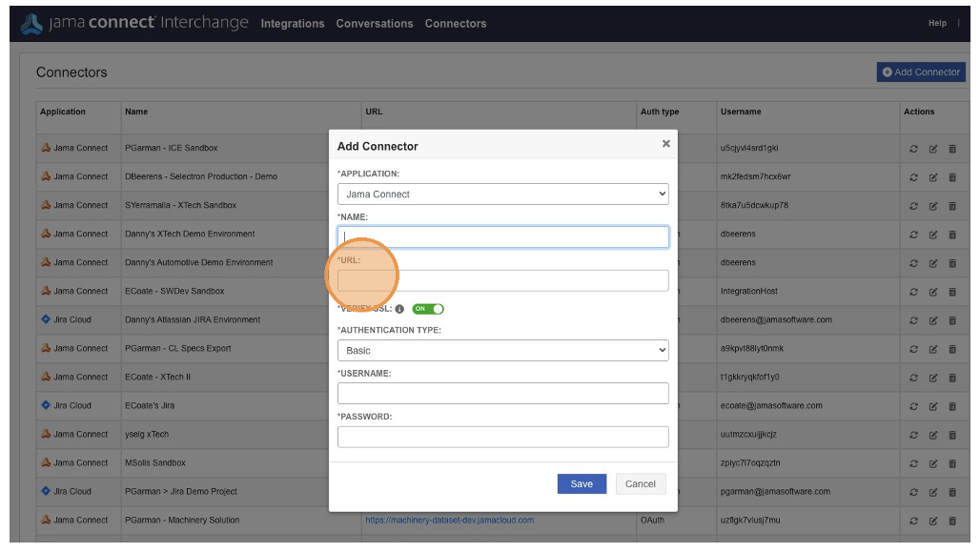
Task: Open the Application dropdown
Action: coord(503,194)
